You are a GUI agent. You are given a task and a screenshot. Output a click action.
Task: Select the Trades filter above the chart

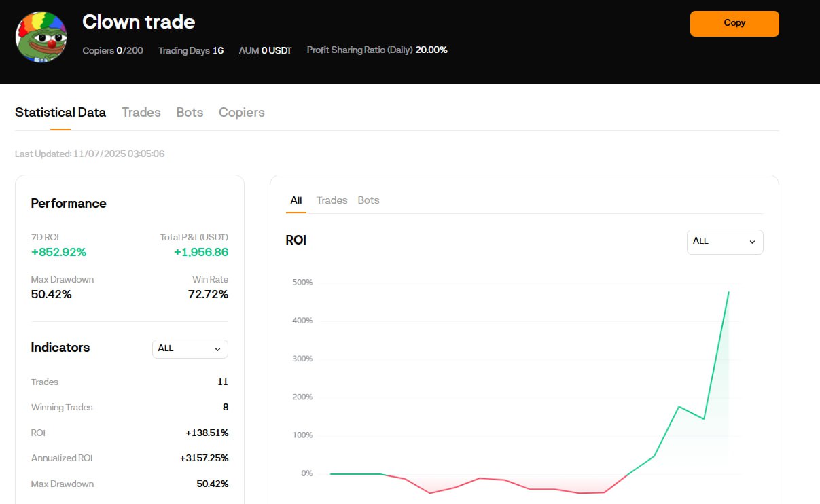tap(332, 200)
